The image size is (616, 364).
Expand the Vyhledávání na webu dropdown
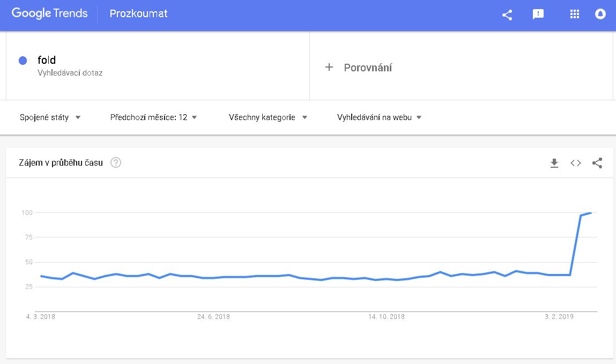coord(379,117)
